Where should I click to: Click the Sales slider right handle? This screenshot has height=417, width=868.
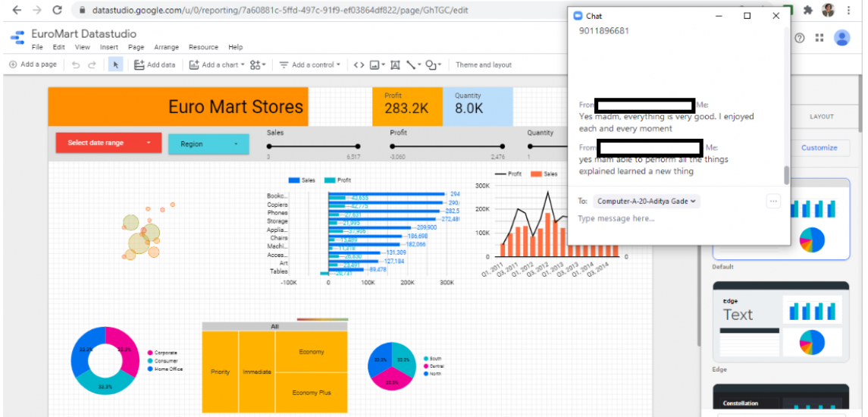point(358,146)
